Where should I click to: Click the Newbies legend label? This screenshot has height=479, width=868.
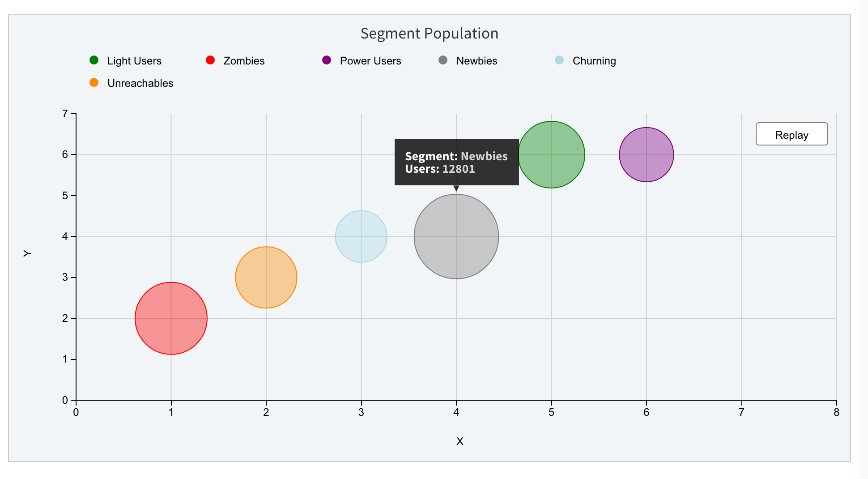click(477, 61)
